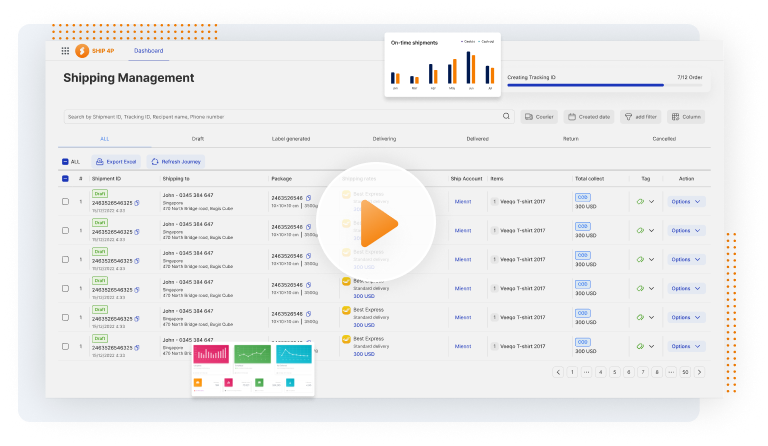Check the third shipment row checkbox

(65, 259)
